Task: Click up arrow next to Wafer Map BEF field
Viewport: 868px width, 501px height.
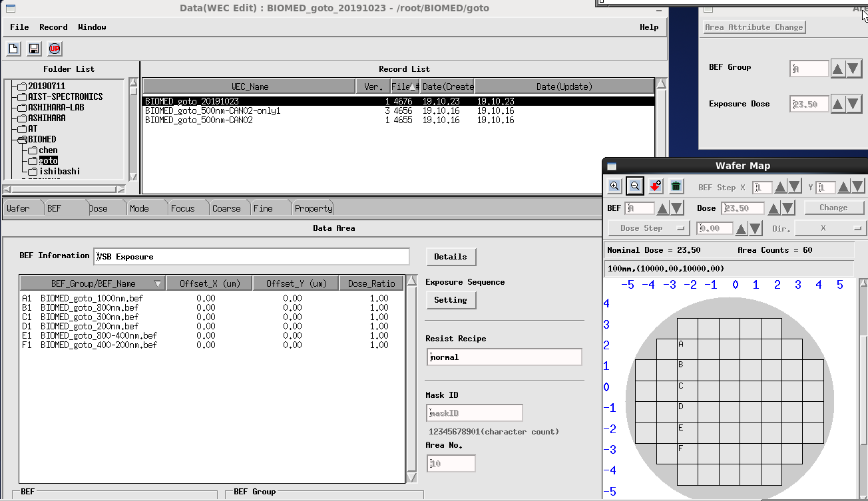Action: 663,208
